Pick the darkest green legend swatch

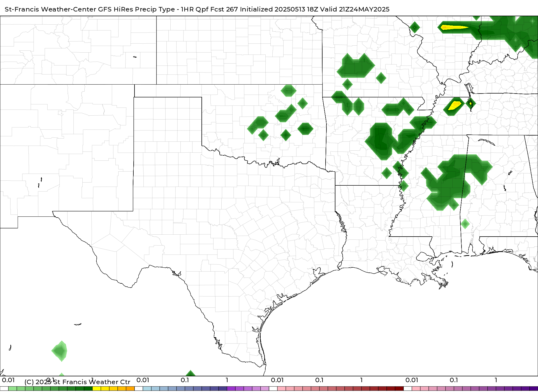click(x=88, y=389)
